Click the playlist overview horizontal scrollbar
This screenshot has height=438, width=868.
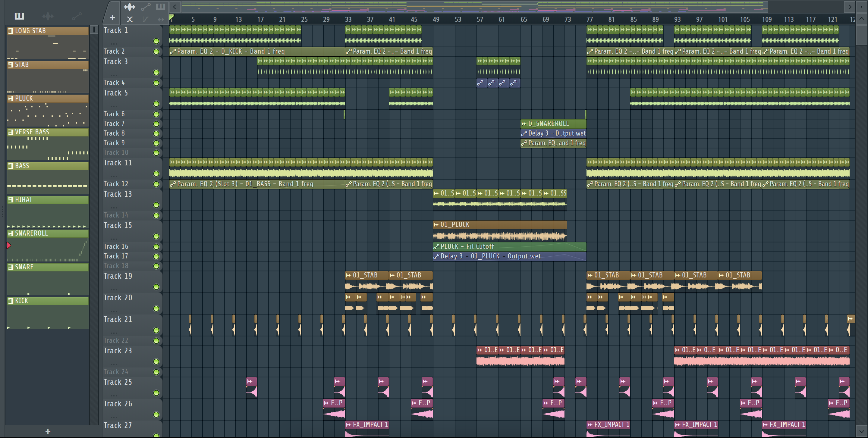click(x=474, y=6)
